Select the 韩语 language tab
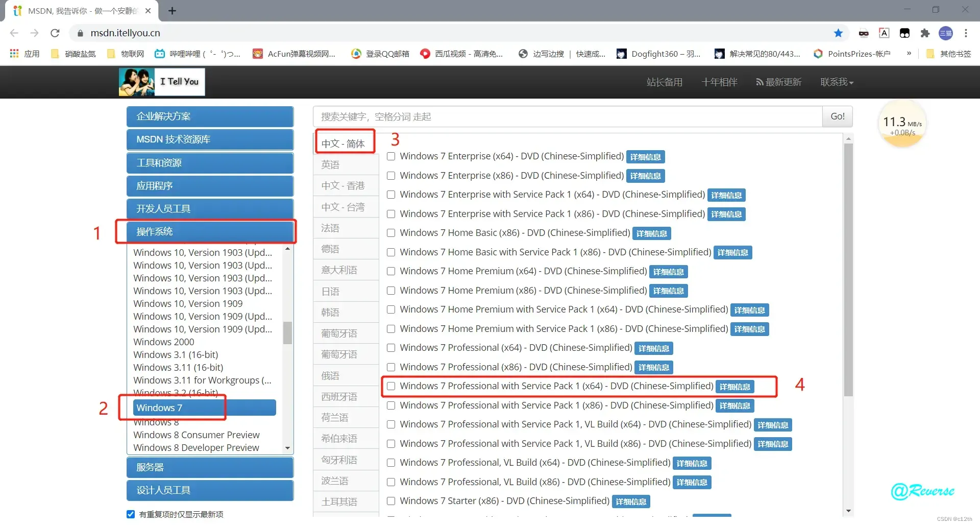The height and width of the screenshot is (526, 980). pos(346,312)
